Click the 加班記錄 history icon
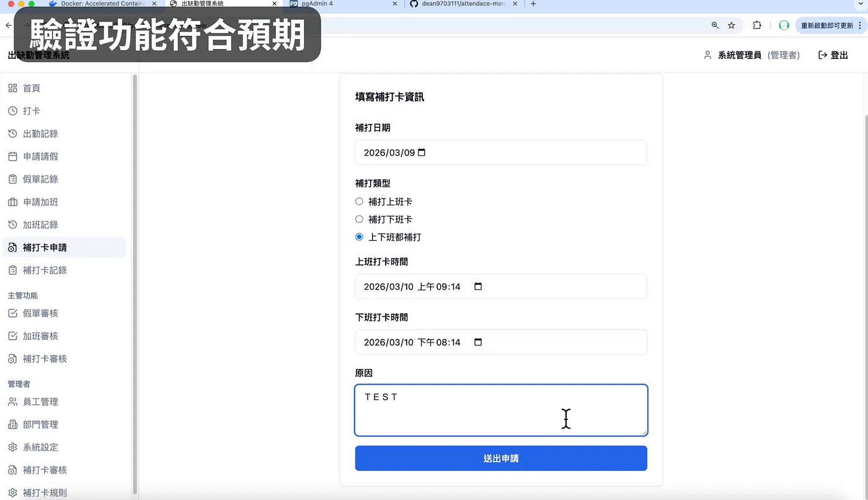 (12, 225)
